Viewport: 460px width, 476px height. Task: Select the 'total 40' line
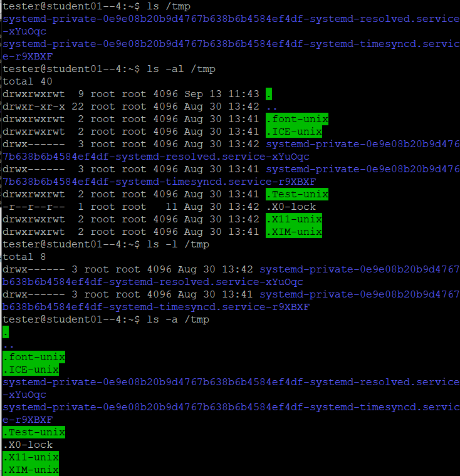[x=28, y=81]
